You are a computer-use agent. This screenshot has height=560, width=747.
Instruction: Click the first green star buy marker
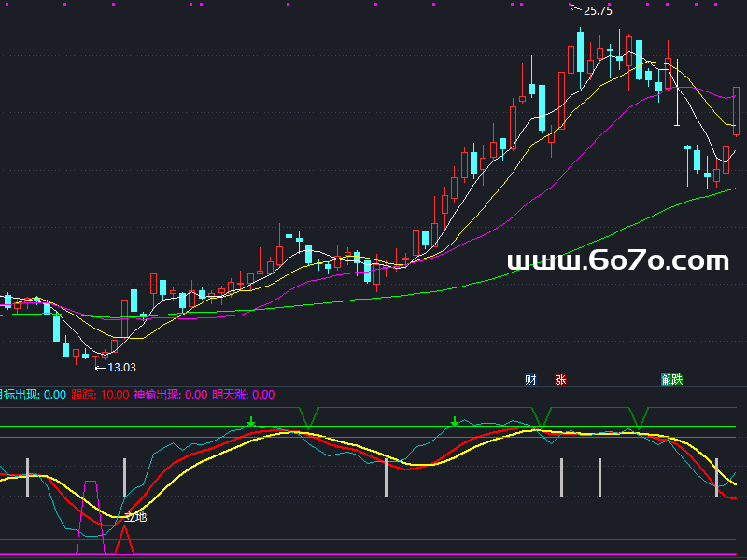coord(250,423)
